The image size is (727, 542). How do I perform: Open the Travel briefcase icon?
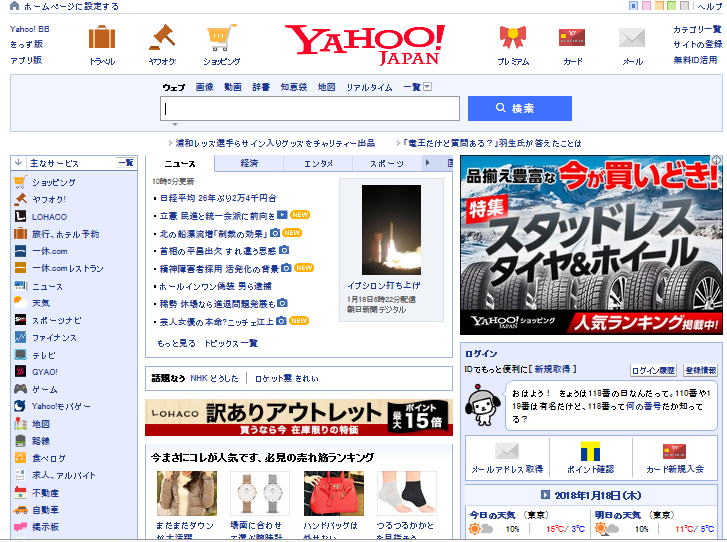[102, 37]
